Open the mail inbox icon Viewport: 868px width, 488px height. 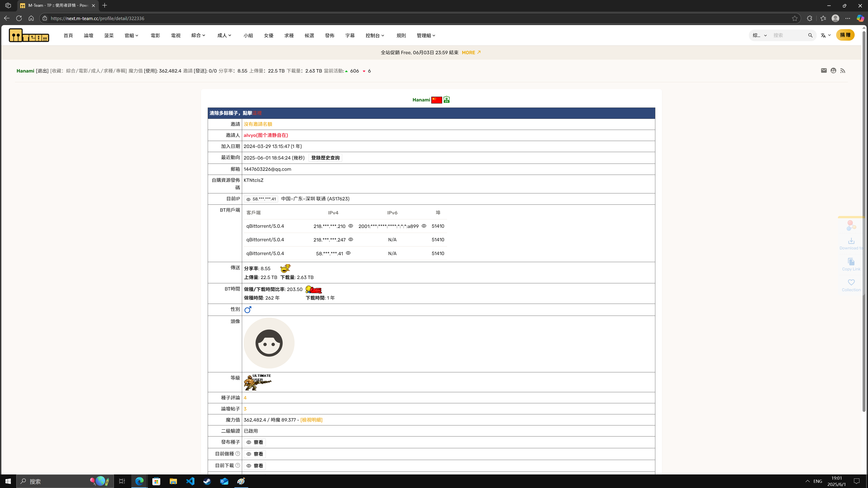tap(823, 71)
